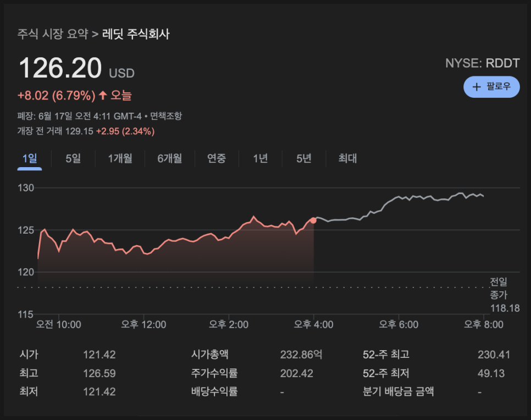Click the 52-주 최저 label
Screen dimensions: 531x420
[386, 373]
